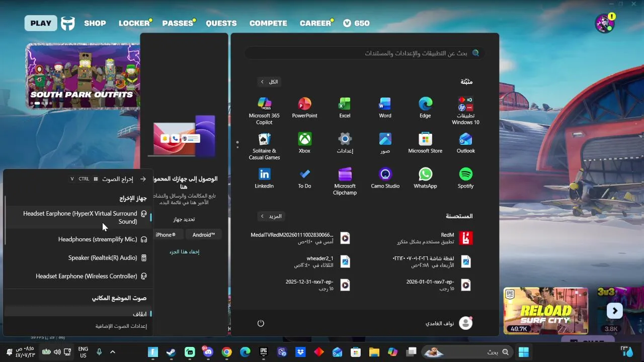644x362 pixels.
Task: Switch to Fortnite QUESTS tab
Action: pyautogui.click(x=221, y=23)
